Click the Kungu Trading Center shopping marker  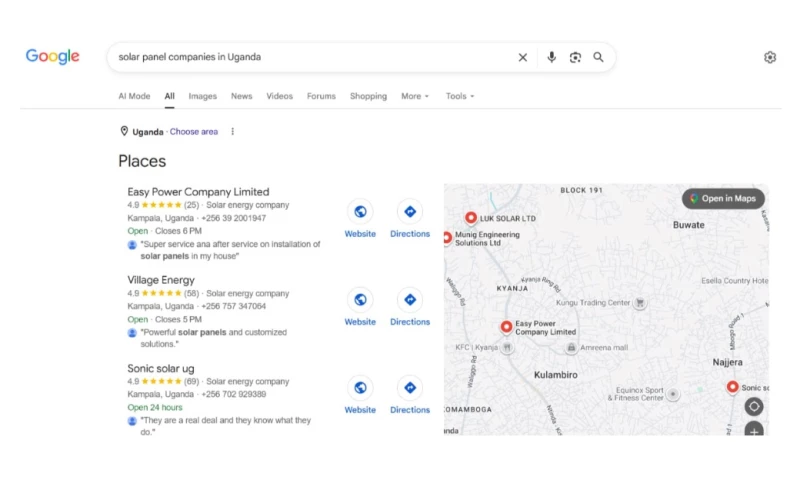[x=639, y=303]
